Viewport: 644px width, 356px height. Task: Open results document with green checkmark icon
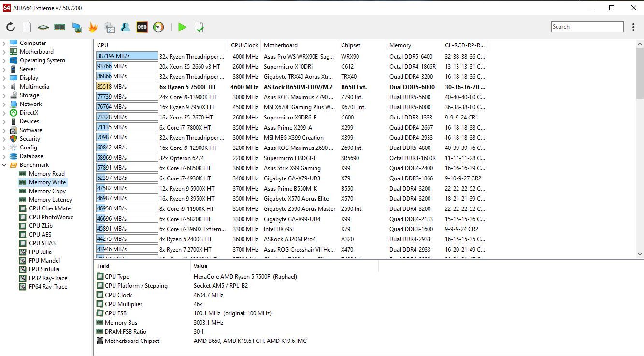199,27
